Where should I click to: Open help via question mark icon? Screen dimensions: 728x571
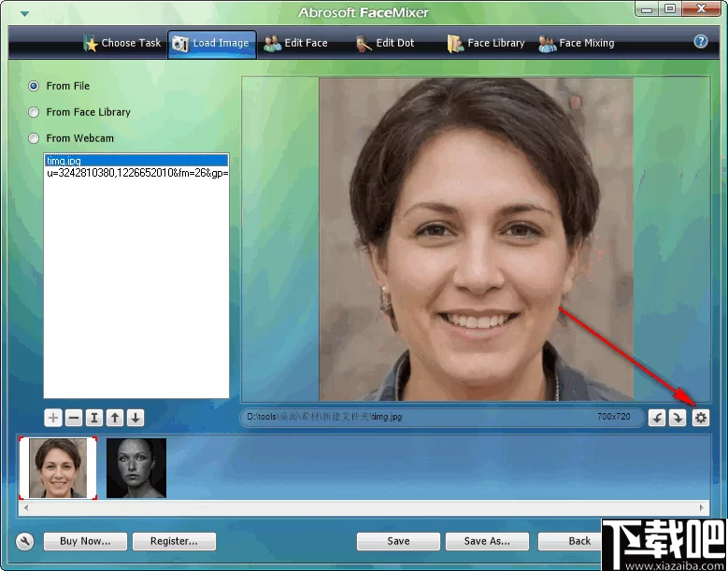pos(701,42)
